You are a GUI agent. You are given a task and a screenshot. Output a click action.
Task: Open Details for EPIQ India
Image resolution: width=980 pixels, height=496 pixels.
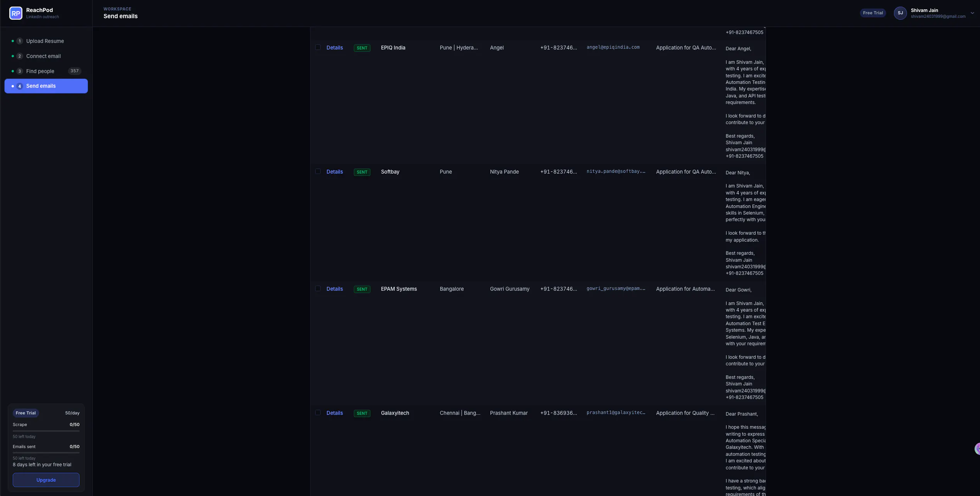(335, 48)
